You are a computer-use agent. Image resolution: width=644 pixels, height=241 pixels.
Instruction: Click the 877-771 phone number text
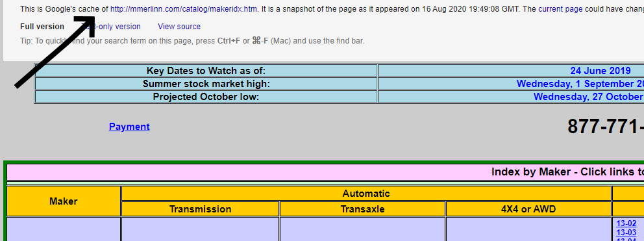[x=606, y=126]
